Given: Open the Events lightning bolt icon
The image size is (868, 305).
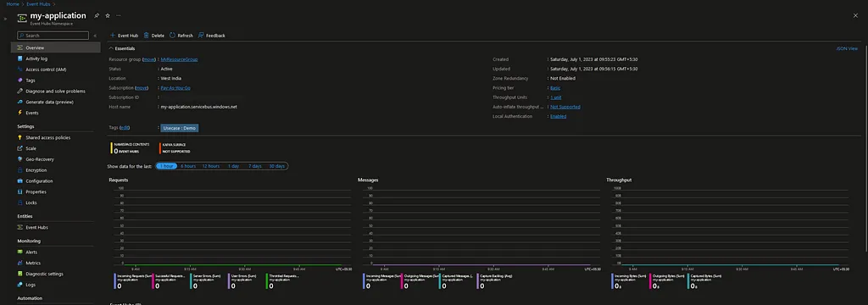Looking at the screenshot, I should (x=20, y=113).
